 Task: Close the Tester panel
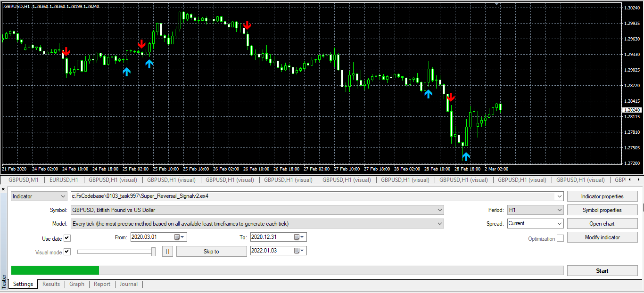(4, 189)
